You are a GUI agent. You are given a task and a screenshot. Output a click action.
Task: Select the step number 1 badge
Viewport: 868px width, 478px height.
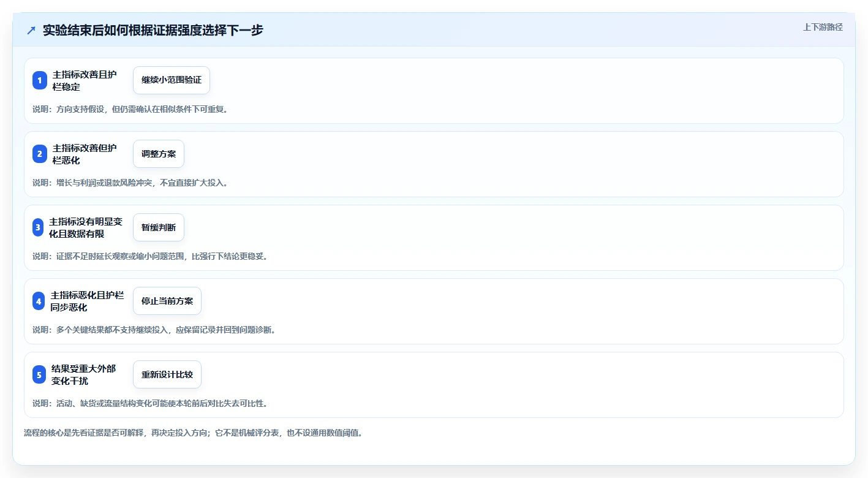click(x=40, y=80)
